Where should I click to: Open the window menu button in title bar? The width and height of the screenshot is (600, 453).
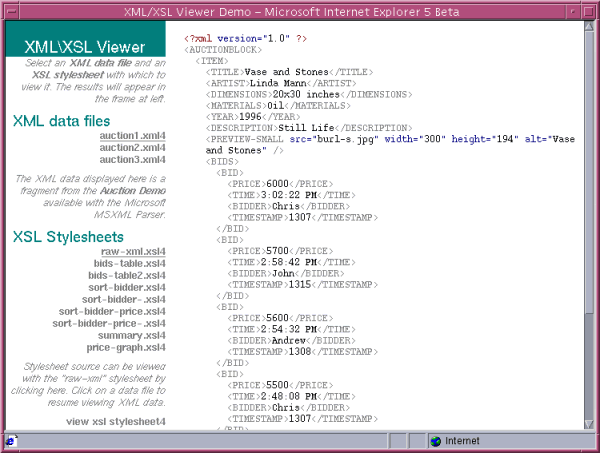click(x=11, y=11)
